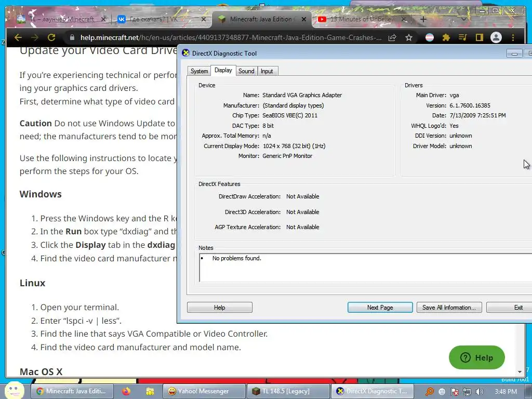This screenshot has width=532, height=399.
Task: Go back in the Chrome browser
Action: point(18,37)
